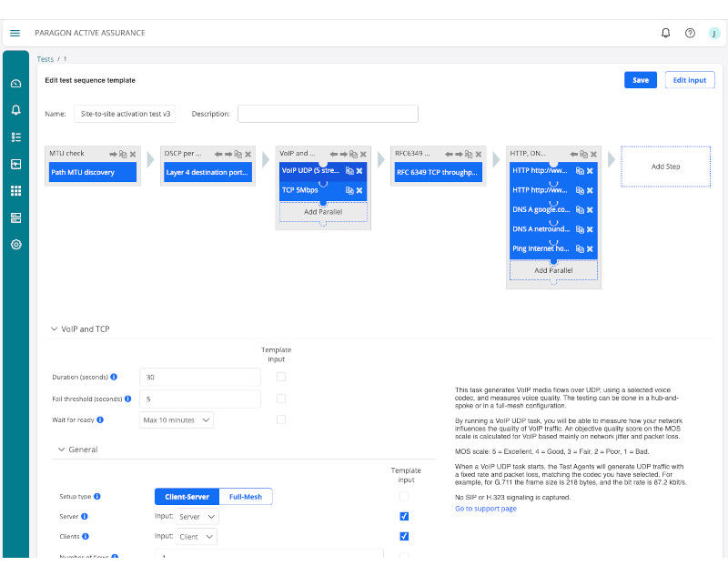Viewport: 728px width, 576px height.
Task: Open the dashboard gauge sidebar icon
Action: click(15, 84)
